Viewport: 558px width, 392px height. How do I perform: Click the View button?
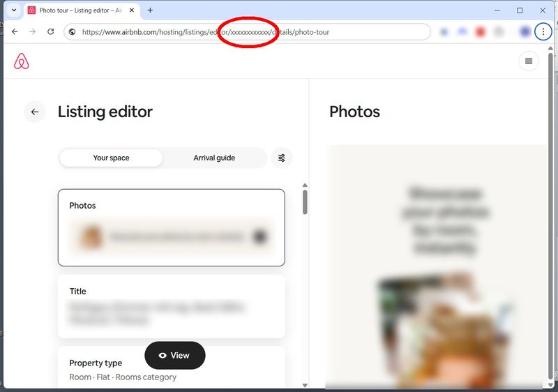[x=174, y=355]
